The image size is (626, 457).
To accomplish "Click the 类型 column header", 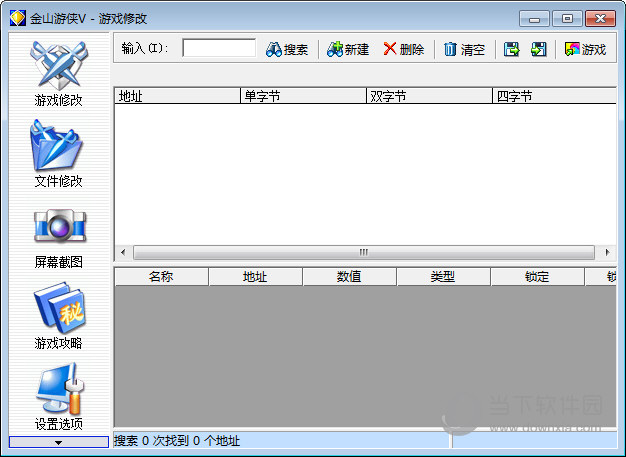I will pyautogui.click(x=444, y=277).
